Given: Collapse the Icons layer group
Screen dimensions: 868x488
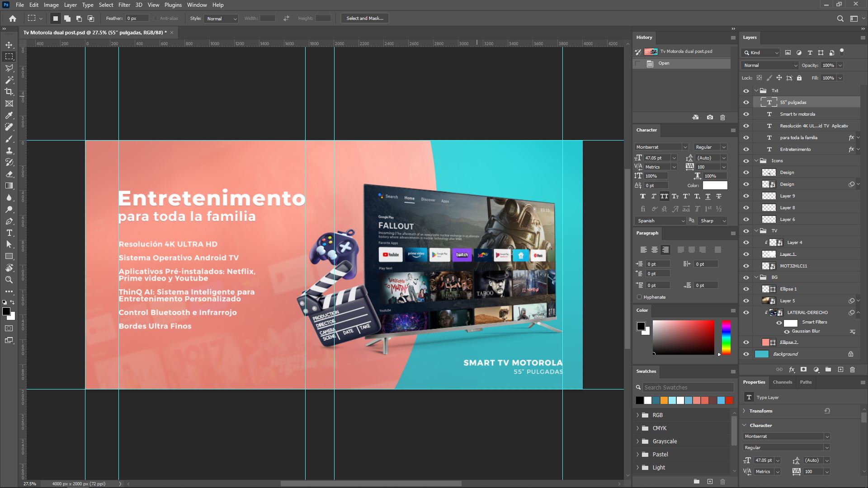Looking at the screenshot, I should pos(756,161).
